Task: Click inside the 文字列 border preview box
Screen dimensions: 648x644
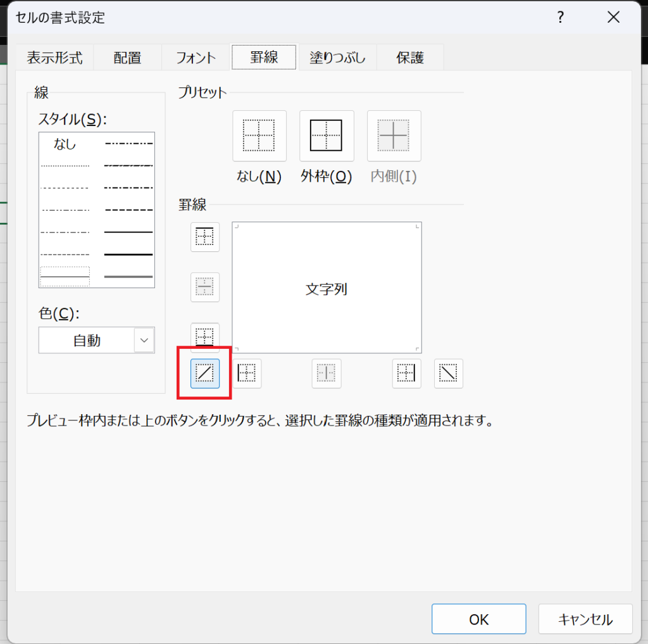Action: [x=327, y=287]
